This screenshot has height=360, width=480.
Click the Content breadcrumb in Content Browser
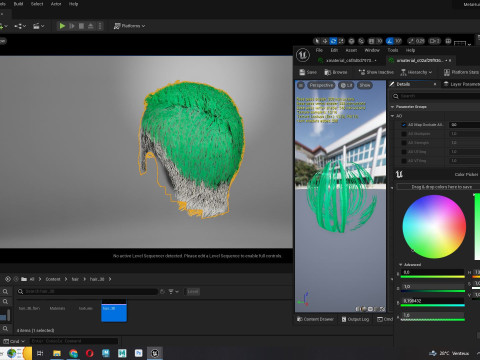click(x=53, y=279)
